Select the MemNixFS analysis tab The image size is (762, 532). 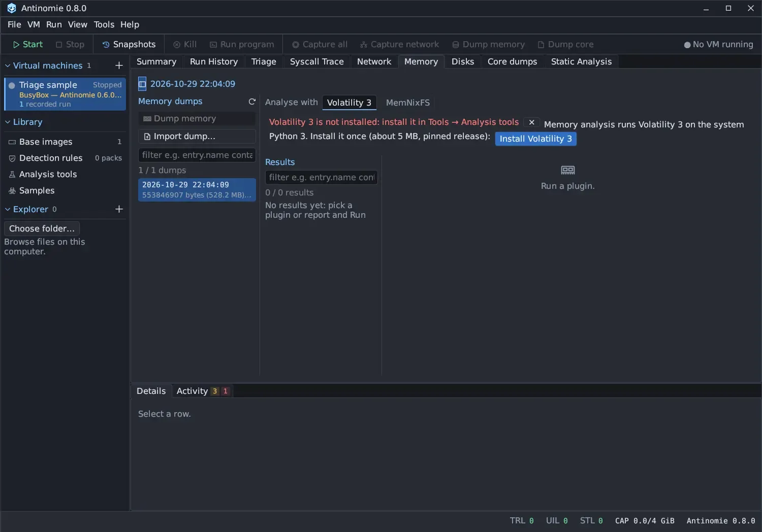[407, 103]
